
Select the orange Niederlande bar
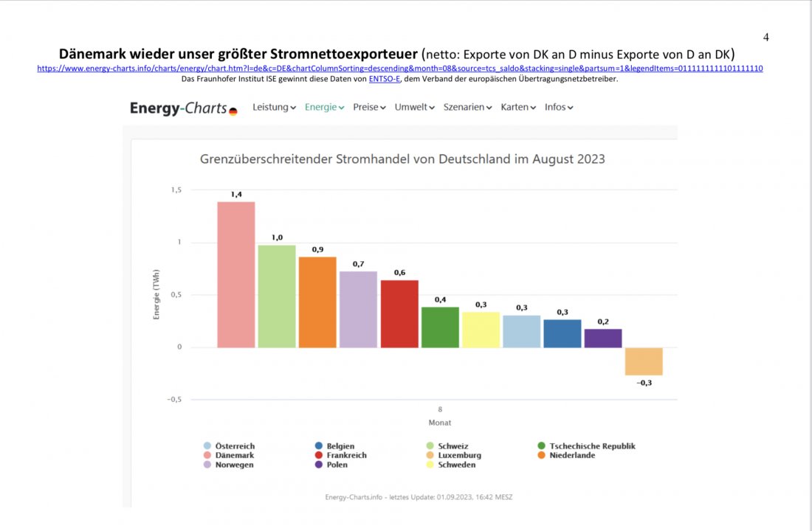coord(317,302)
